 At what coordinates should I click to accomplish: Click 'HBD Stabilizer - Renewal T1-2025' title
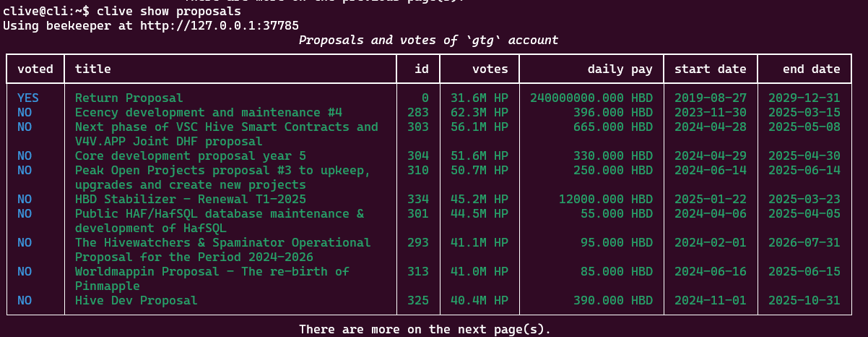tap(190, 199)
